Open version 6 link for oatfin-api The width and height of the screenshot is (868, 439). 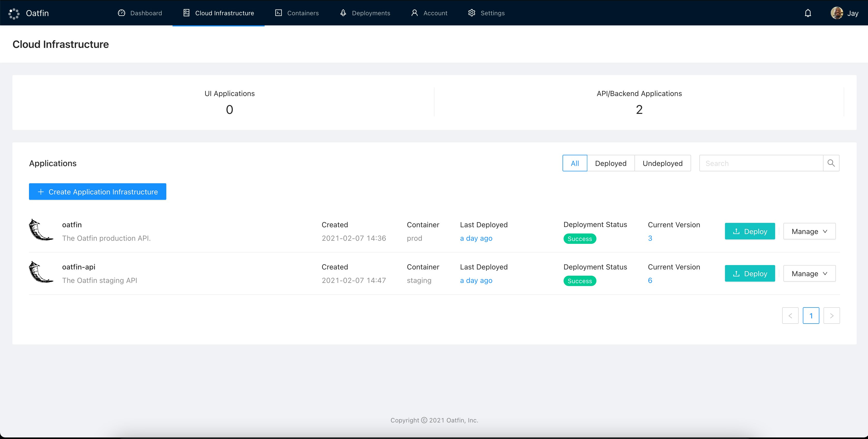pyautogui.click(x=650, y=281)
